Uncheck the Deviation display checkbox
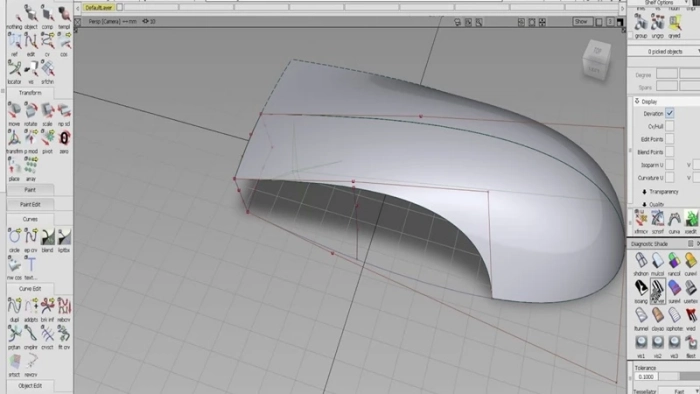The image size is (700, 394). 670,113
